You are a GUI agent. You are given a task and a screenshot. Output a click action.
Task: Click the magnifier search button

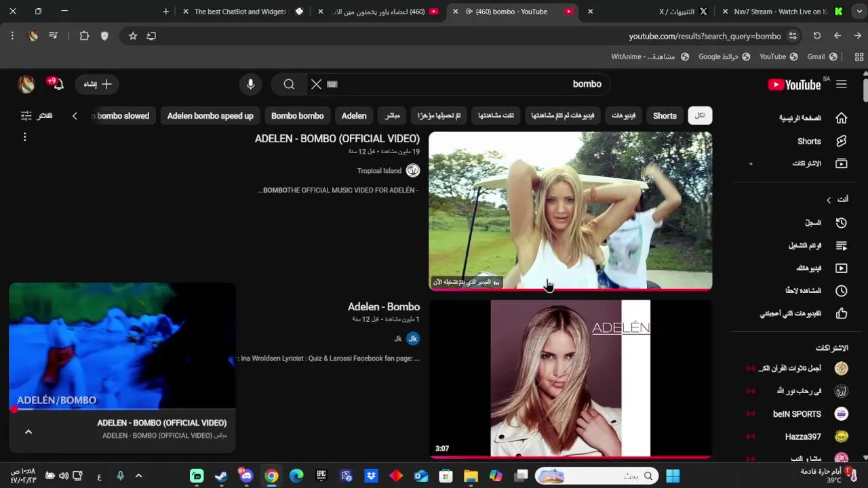coord(289,84)
